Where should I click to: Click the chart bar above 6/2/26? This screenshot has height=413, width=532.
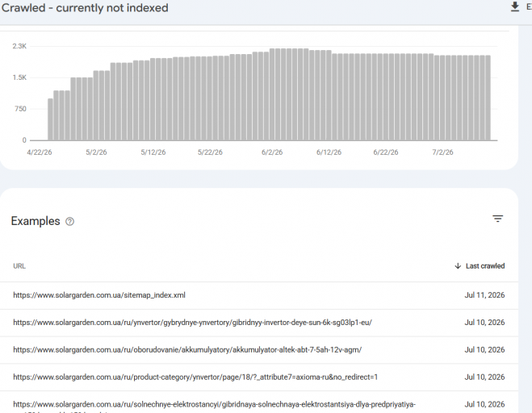[272, 94]
